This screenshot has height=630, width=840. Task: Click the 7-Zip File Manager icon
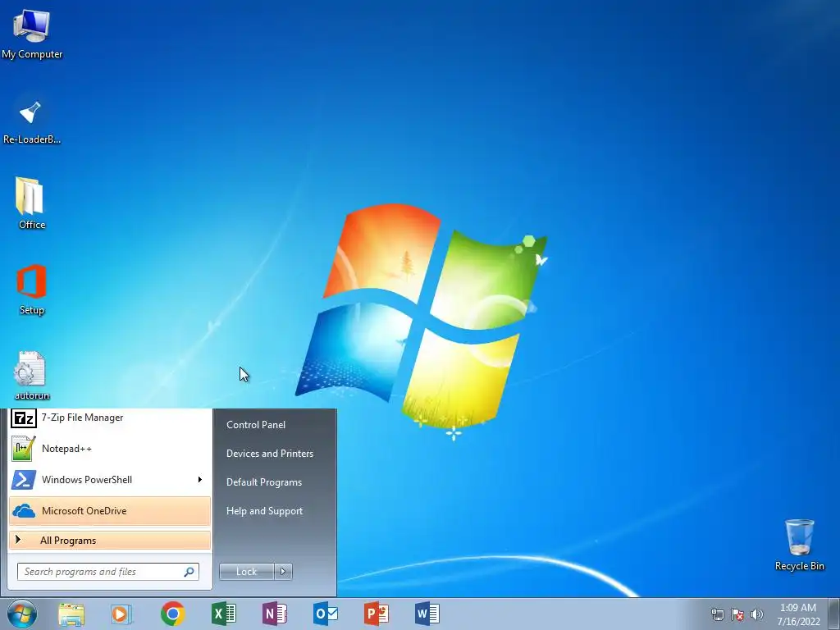[24, 418]
